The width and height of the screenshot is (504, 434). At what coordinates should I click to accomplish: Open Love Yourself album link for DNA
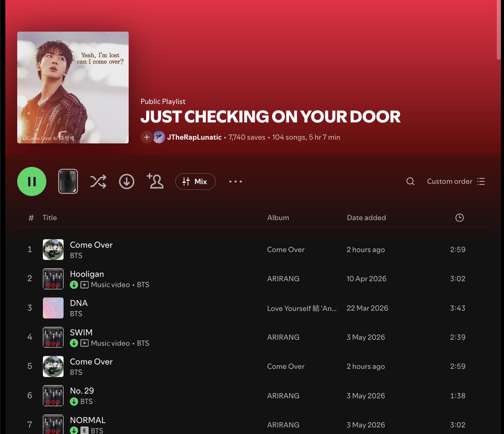(302, 308)
